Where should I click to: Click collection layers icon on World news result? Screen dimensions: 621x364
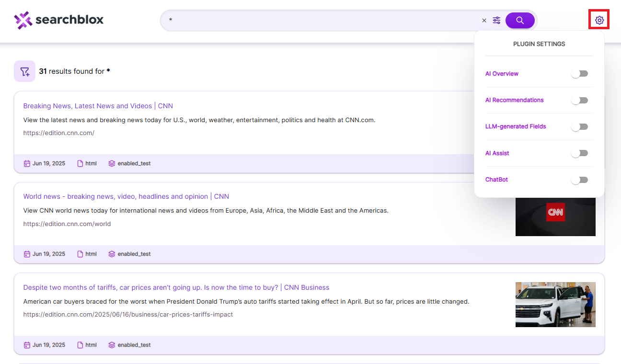click(112, 254)
